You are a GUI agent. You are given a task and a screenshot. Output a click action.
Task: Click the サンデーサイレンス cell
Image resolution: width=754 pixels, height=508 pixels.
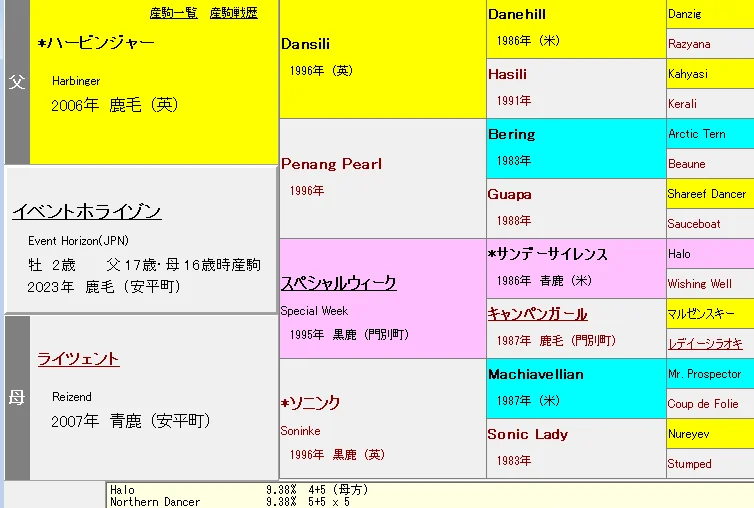547,254
